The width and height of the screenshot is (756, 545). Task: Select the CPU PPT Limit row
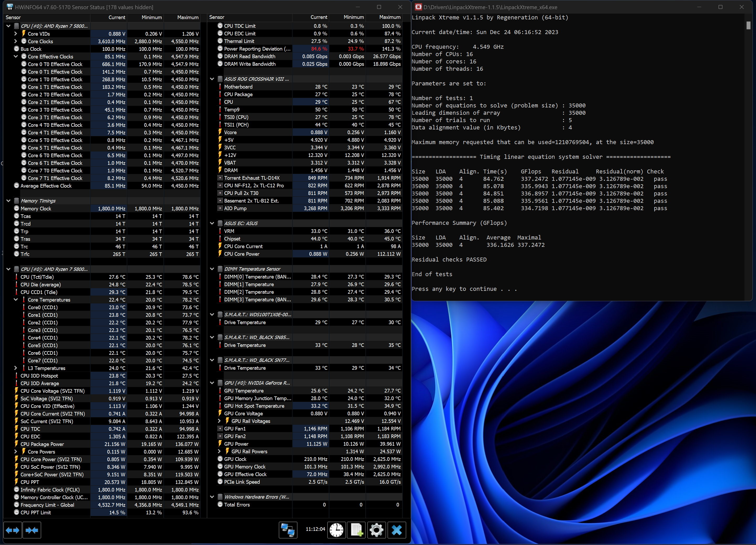(x=102, y=512)
